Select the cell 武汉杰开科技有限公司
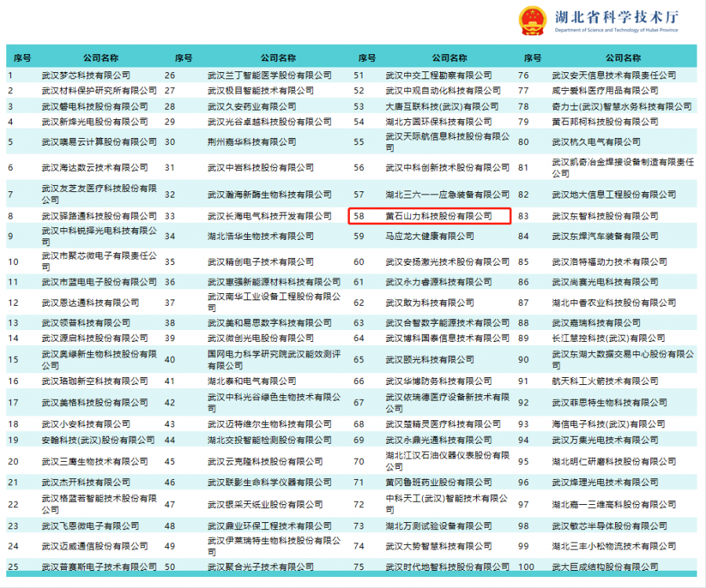 86,482
